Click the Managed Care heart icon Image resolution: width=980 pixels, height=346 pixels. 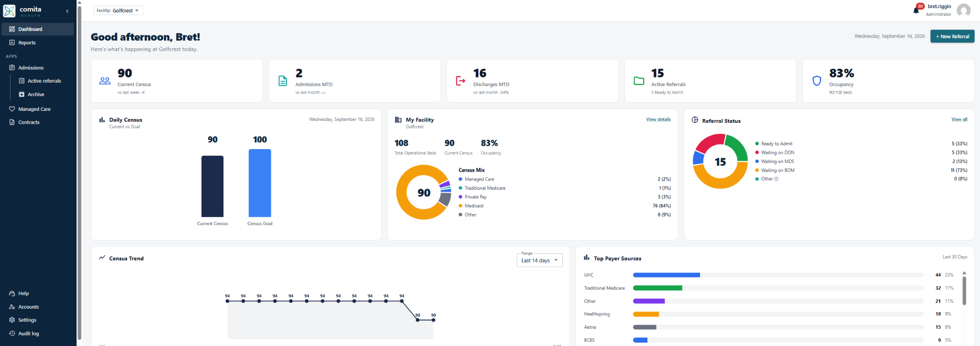[12, 109]
